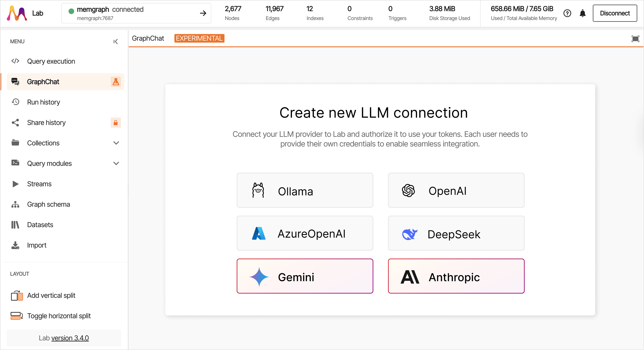
Task: Click the Run history clock icon
Action: 15,102
